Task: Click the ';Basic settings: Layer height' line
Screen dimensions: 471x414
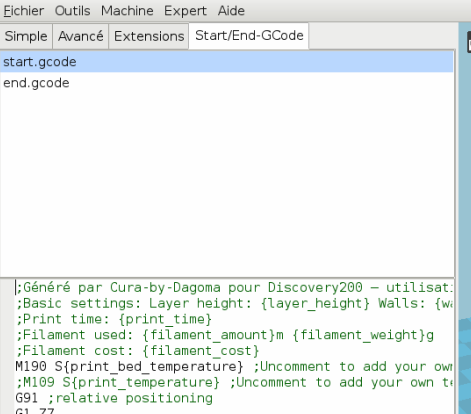Action: [x=234, y=303]
